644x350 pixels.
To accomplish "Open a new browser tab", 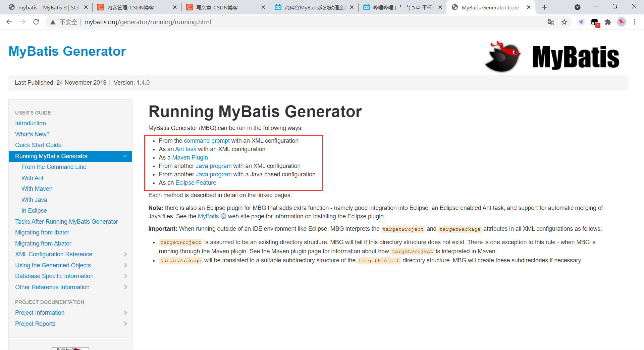I will click(x=545, y=7).
